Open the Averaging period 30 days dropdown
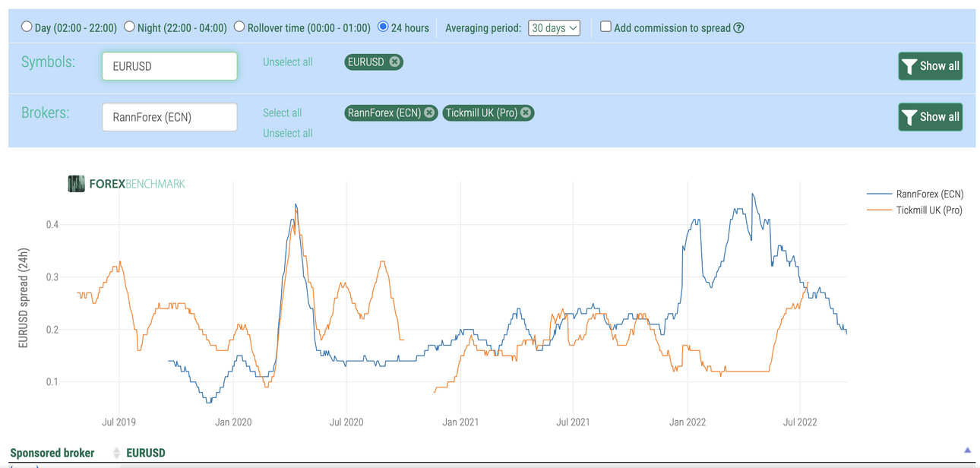980x468 pixels. point(554,28)
